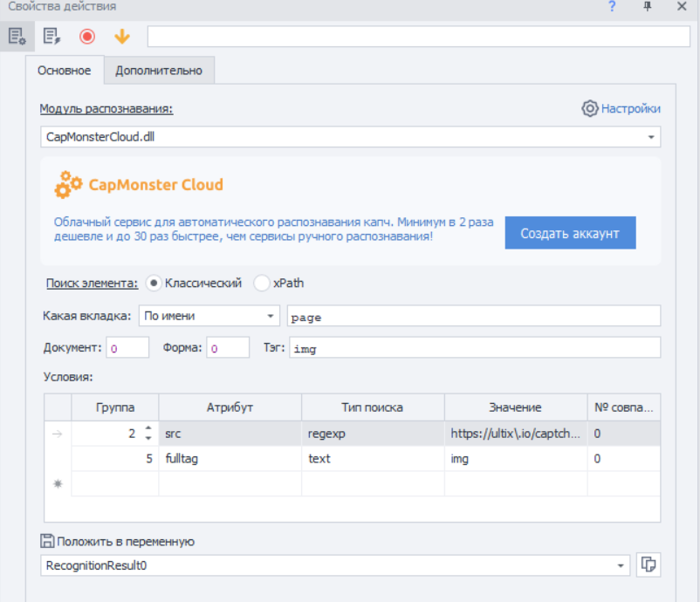Screen dimensions: 700x602
Task: Click the Поиск элемента label link
Action: click(x=92, y=283)
